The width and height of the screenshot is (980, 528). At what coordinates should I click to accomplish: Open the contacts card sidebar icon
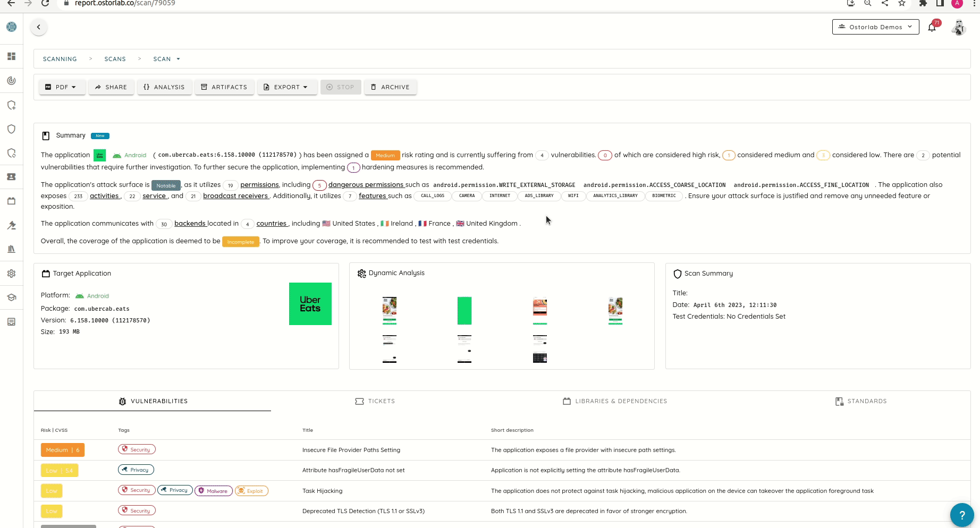point(11,177)
